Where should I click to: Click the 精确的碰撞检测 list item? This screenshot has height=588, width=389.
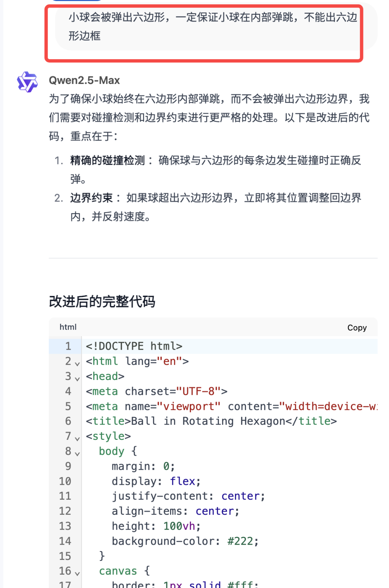click(x=215, y=169)
